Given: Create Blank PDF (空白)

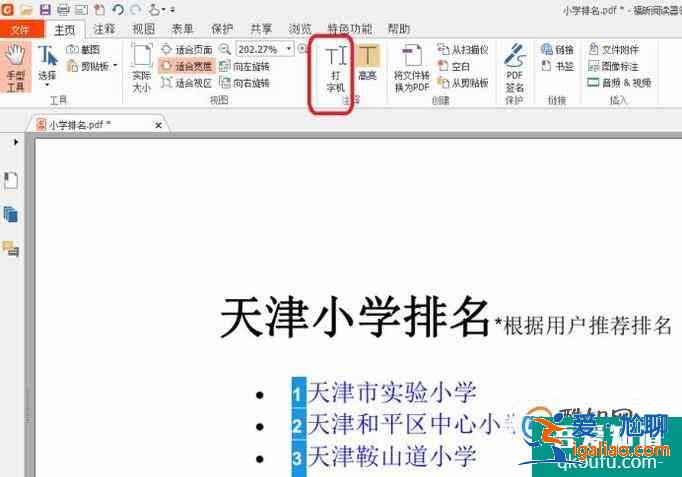Looking at the screenshot, I should click(x=454, y=67).
